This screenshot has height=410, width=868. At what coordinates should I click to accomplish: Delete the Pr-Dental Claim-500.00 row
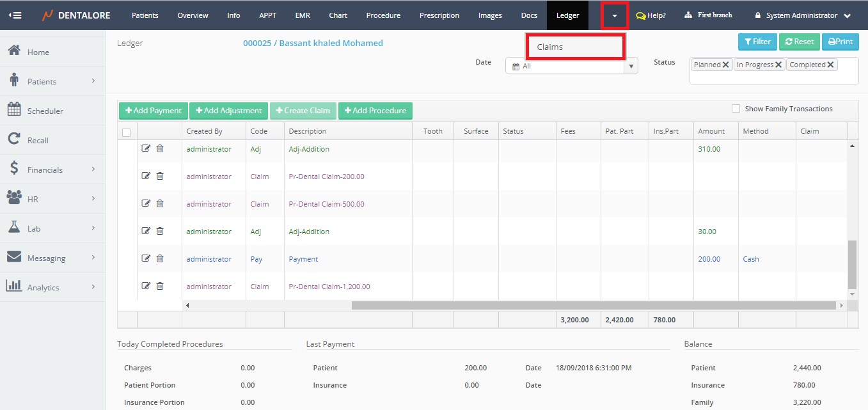coord(160,204)
